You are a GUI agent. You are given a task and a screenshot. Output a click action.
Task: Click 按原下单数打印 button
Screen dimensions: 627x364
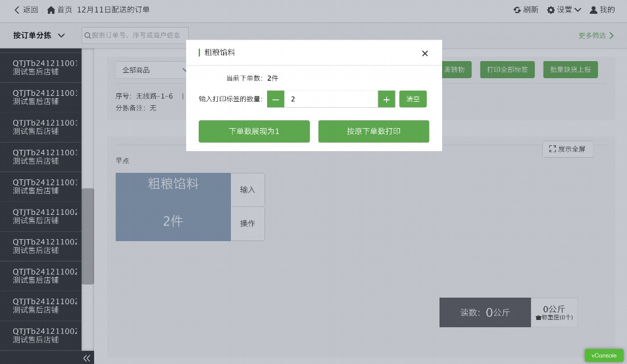click(374, 131)
